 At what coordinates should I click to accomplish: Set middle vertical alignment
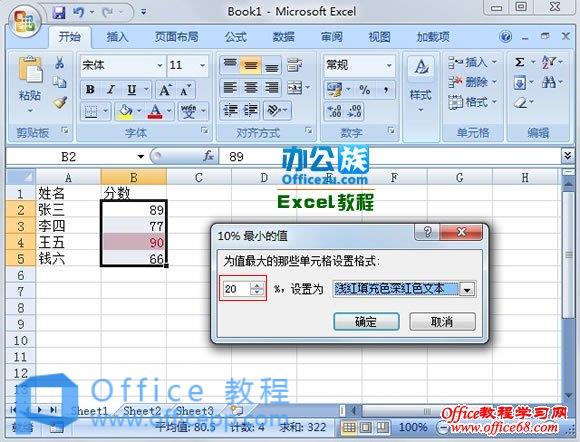(251, 65)
